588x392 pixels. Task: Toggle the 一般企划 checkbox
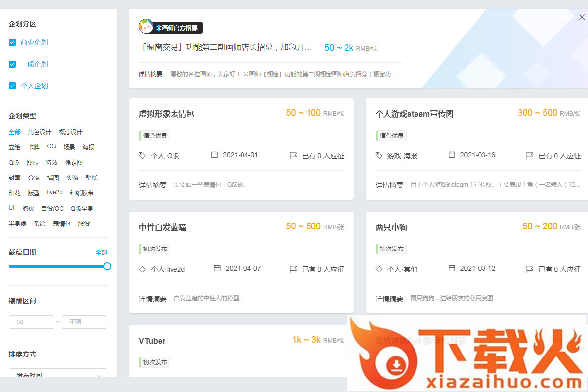[12, 64]
